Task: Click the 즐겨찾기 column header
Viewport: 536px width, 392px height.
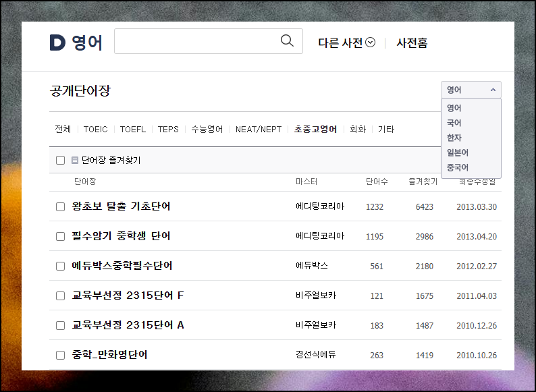Action: pos(423,181)
